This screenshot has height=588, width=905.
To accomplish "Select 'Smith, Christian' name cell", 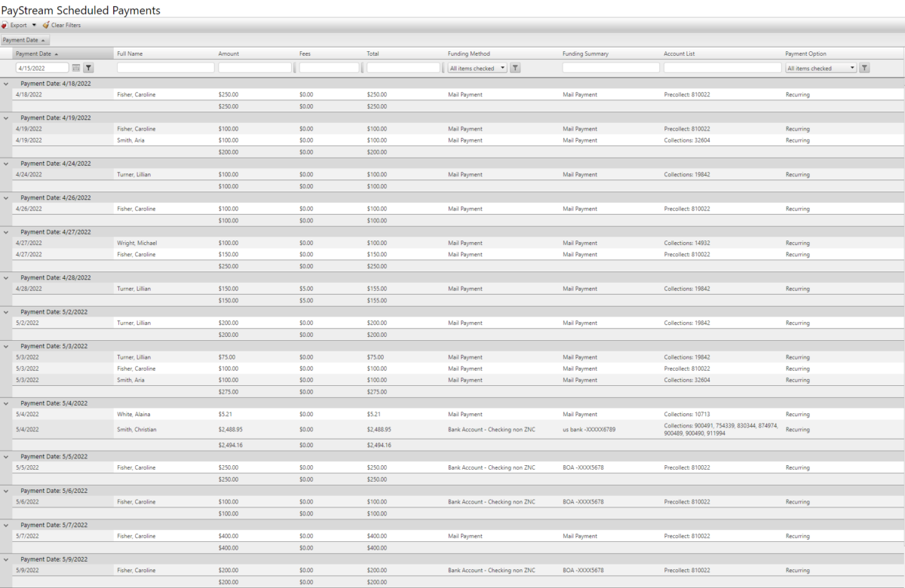I will 137,430.
